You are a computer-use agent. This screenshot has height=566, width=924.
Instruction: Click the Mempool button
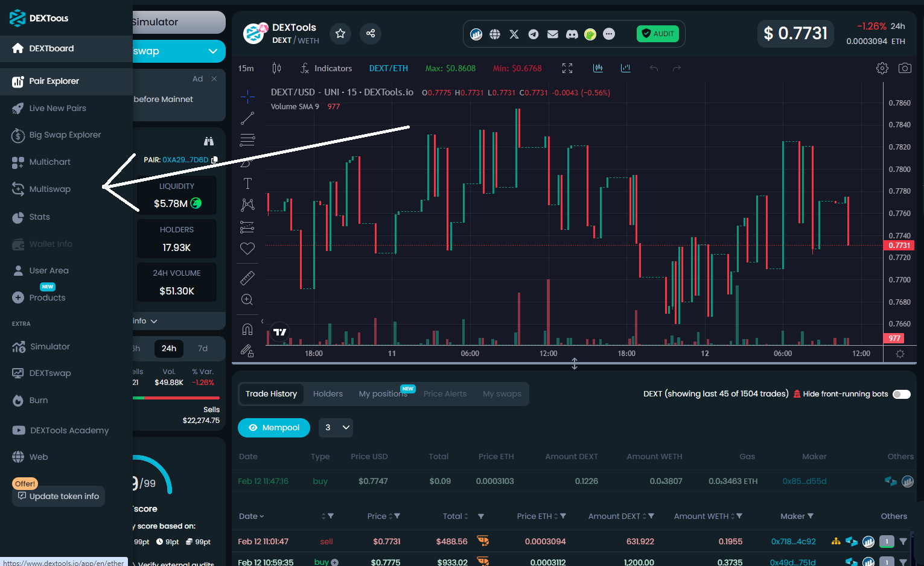[274, 428]
